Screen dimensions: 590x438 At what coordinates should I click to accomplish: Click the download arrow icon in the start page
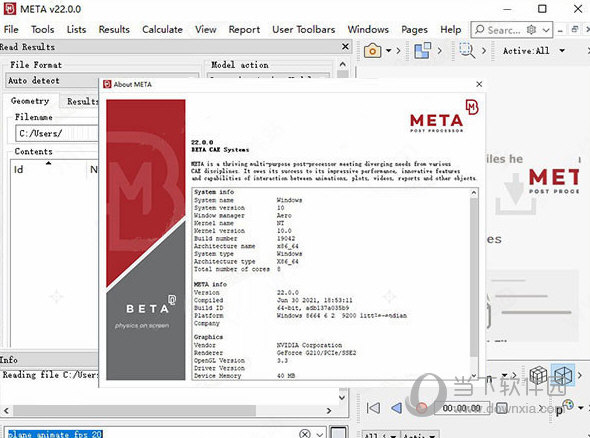pos(515,194)
